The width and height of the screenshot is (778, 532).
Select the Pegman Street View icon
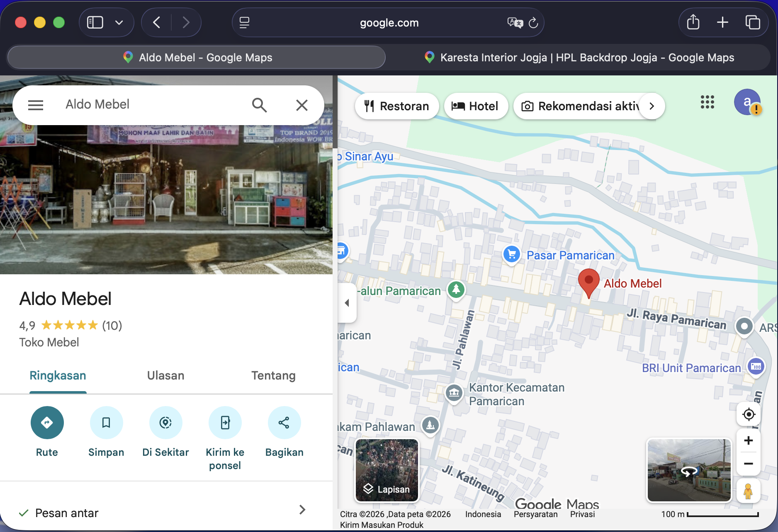tap(748, 491)
